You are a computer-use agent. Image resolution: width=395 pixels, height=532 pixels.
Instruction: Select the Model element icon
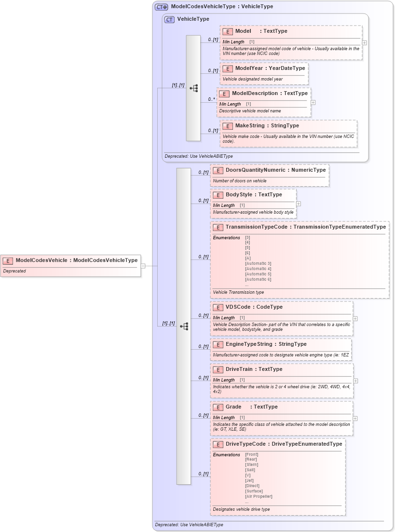[227, 31]
